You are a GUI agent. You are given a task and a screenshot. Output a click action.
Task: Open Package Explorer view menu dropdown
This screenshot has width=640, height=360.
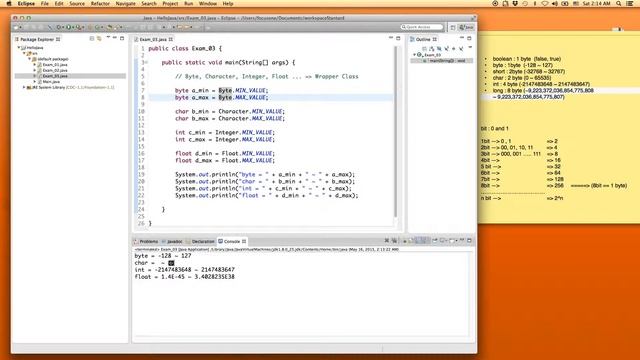coord(108,38)
